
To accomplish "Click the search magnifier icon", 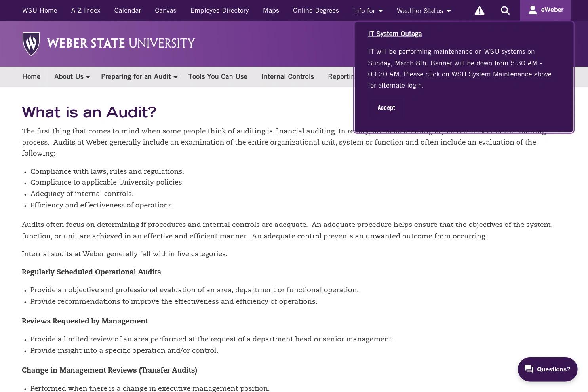I will (x=505, y=11).
